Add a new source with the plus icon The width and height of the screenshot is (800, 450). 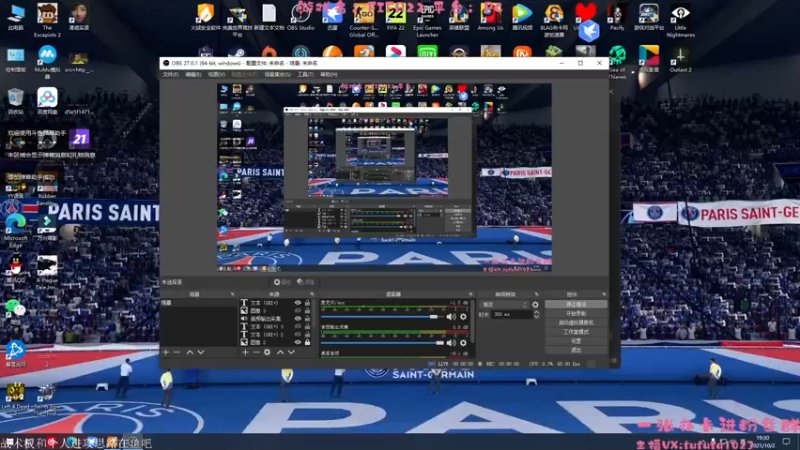point(245,352)
